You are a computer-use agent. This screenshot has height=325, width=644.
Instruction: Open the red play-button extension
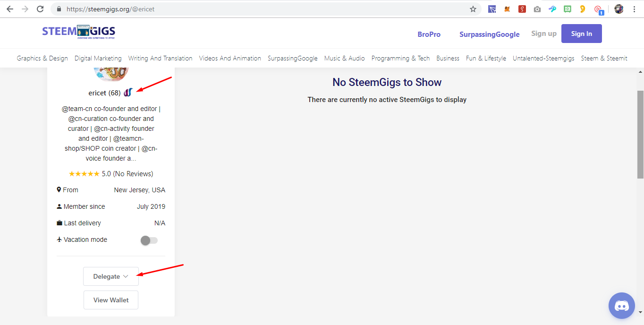[598, 9]
